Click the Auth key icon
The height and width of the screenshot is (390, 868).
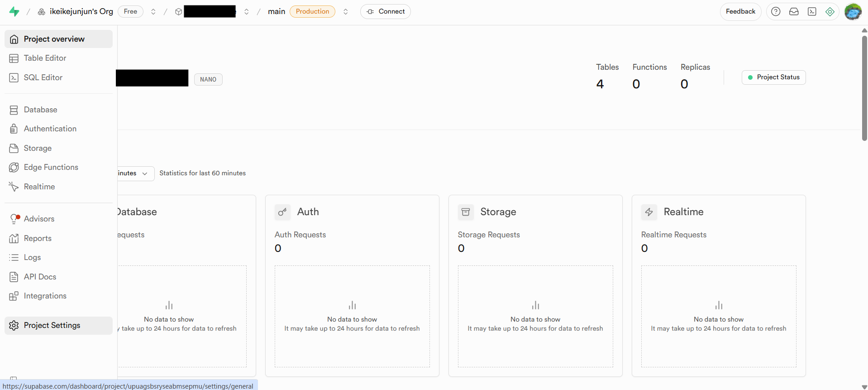click(x=282, y=212)
